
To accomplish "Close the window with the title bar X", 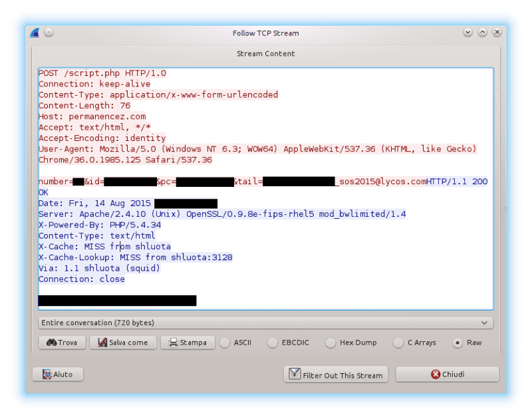I will click(x=497, y=33).
